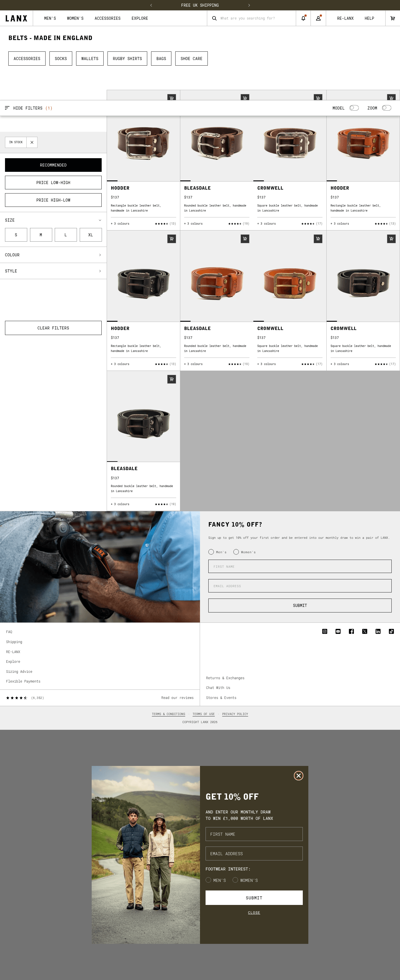
Task: Open Privacy Policy link
Action: pos(235,714)
